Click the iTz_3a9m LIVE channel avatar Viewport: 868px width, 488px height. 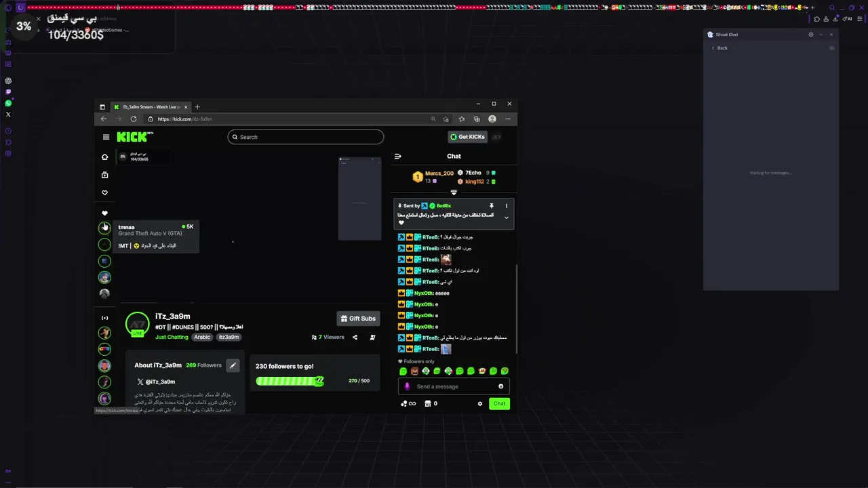[x=137, y=325]
